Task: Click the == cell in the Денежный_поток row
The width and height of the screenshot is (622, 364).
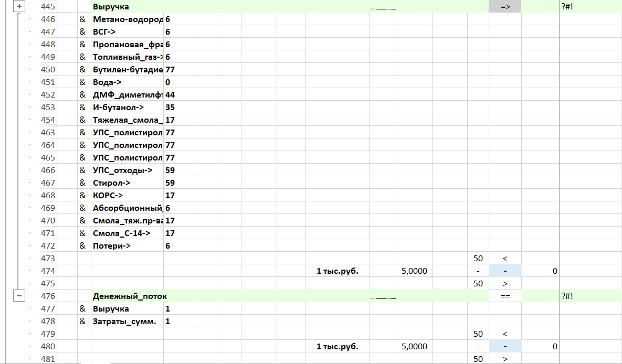Action: pos(505,296)
